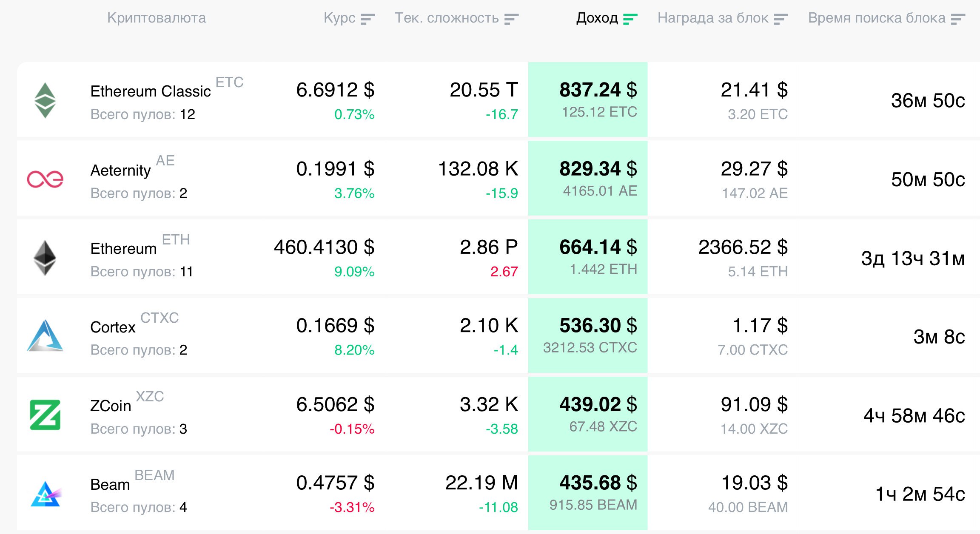Viewport: 980px width, 534px height.
Task: Sort by rate using Курс sort icon
Action: click(x=367, y=19)
